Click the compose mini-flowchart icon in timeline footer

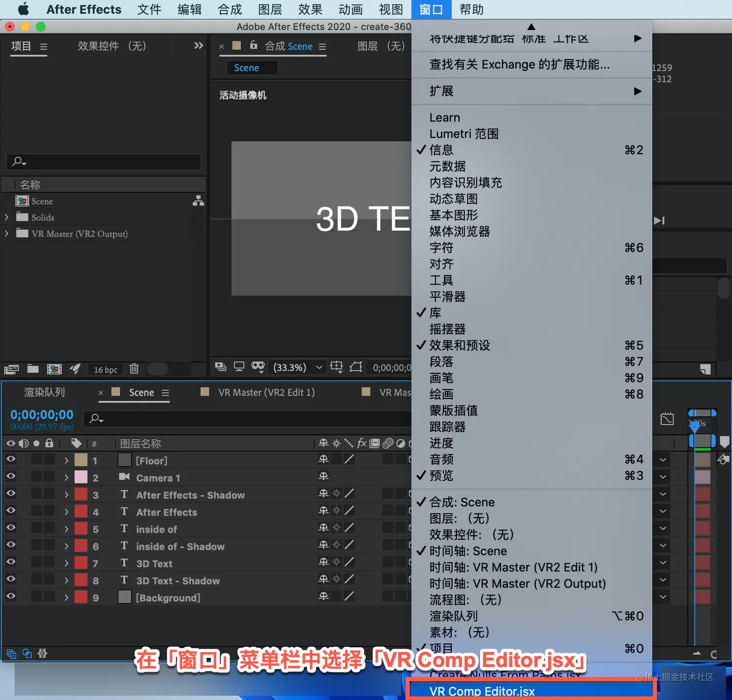pos(12,654)
